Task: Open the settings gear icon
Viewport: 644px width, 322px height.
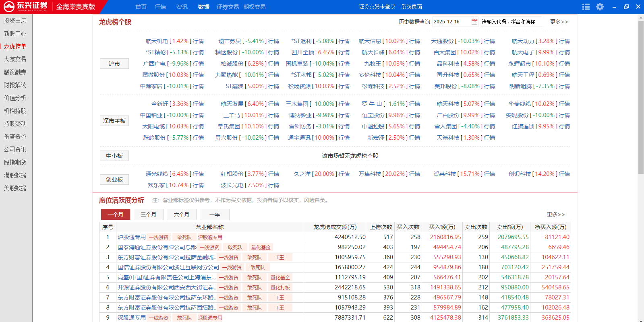Action: (600, 7)
